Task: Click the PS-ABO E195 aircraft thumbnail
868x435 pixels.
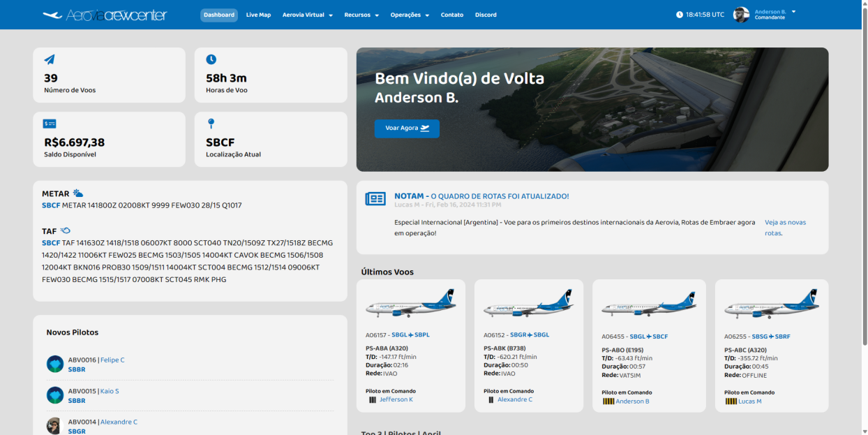Action: point(648,306)
